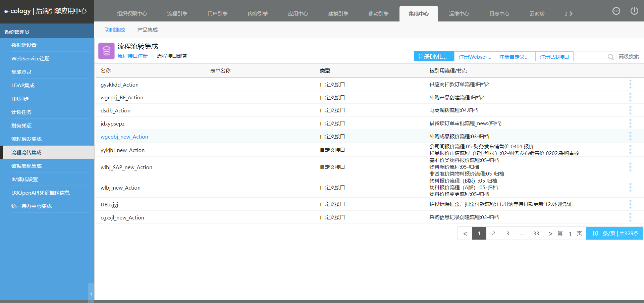This screenshot has width=644, height=303.
Task: Open 高级搜索 advanced search
Action: pyautogui.click(x=629, y=57)
